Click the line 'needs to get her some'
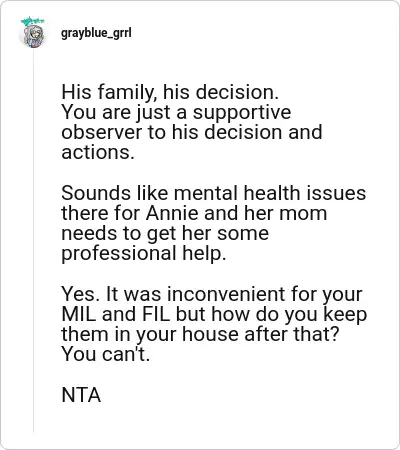Screen dimensions: 400x450 (x=165, y=233)
